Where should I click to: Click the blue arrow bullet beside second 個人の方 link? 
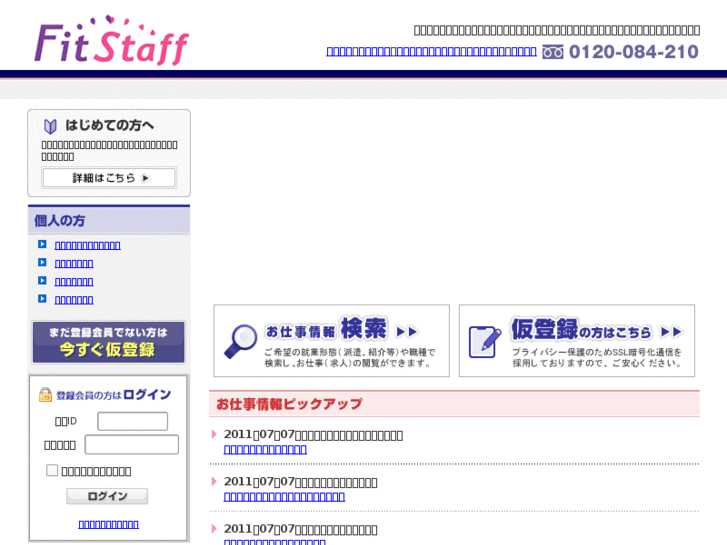coord(42,262)
